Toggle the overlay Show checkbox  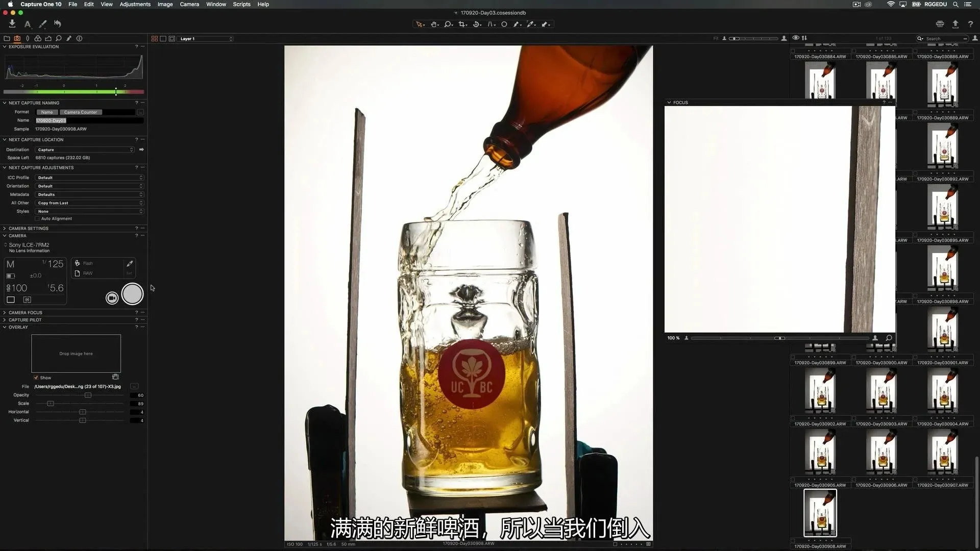tap(36, 378)
